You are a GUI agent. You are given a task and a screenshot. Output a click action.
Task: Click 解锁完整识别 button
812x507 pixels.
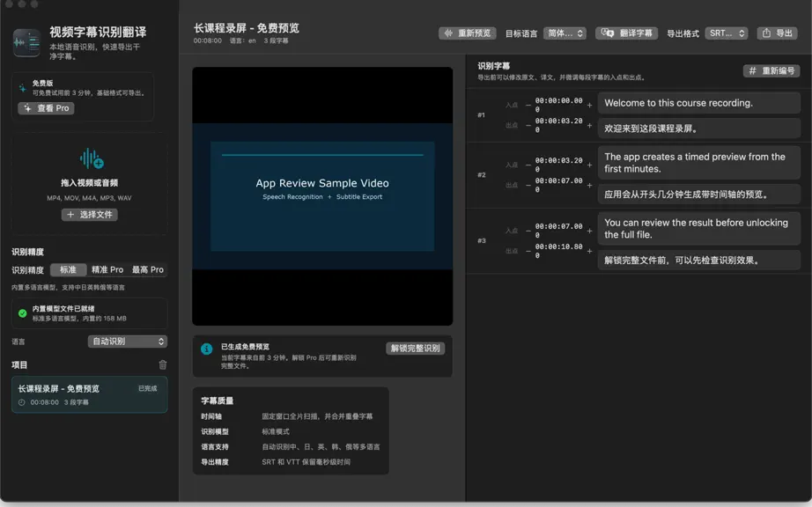[416, 349]
